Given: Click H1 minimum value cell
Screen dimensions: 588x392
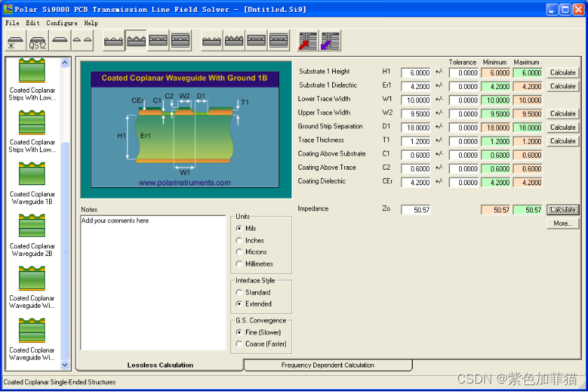Looking at the screenshot, I should point(495,73).
